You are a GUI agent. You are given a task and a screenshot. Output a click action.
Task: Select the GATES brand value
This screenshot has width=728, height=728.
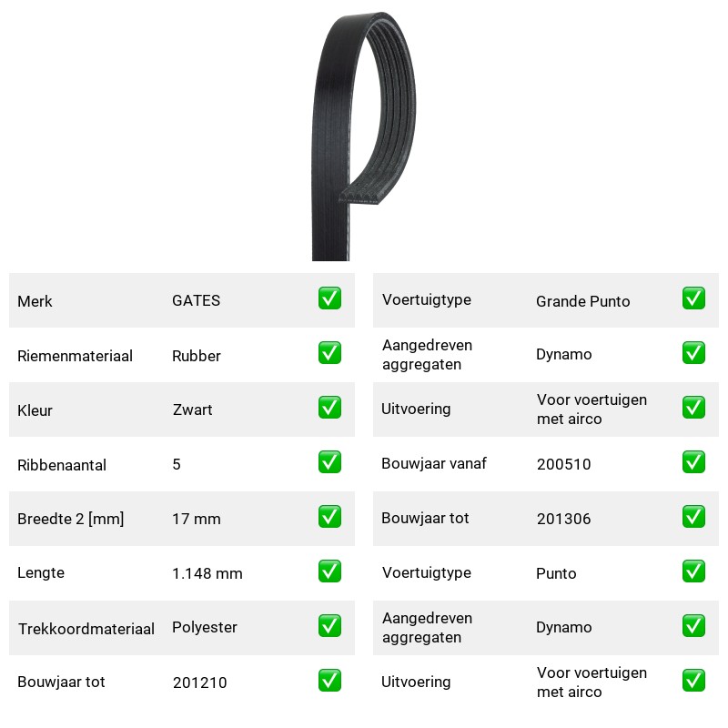(x=196, y=300)
